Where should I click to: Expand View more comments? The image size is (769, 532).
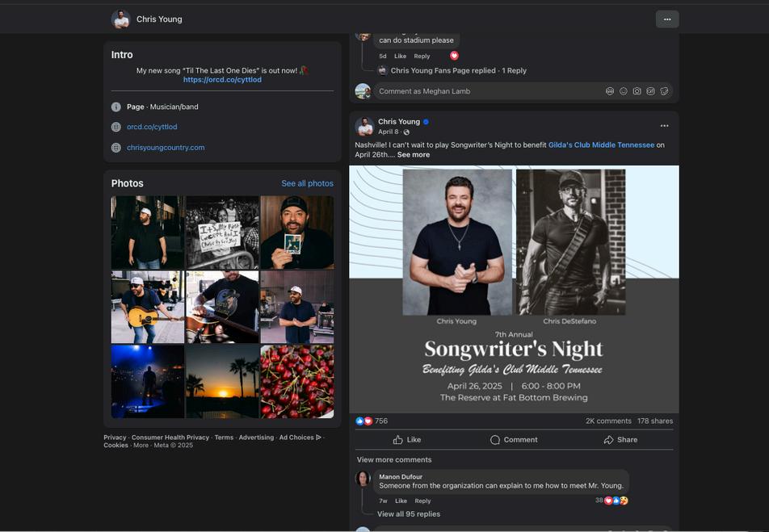(x=394, y=460)
